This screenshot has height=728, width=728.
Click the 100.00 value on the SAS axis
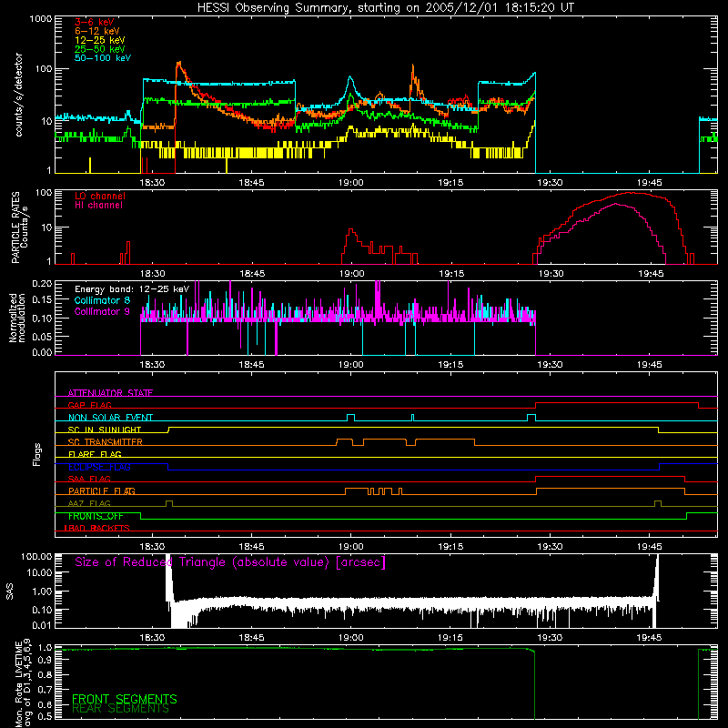pyautogui.click(x=36, y=556)
